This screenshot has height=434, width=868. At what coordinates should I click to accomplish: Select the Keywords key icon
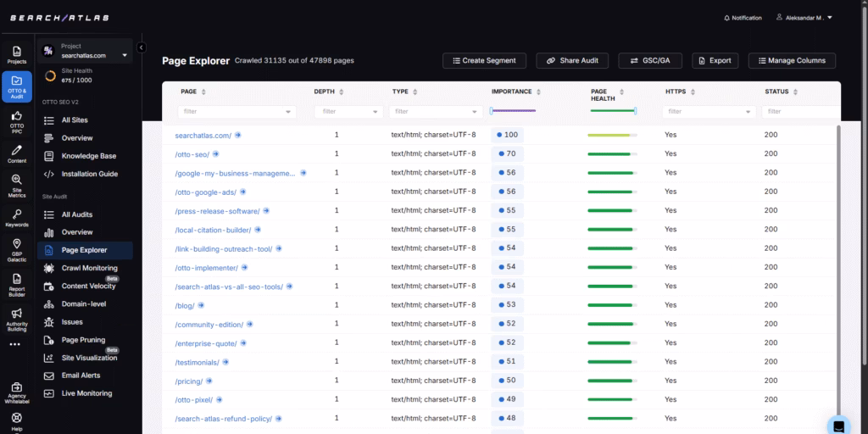point(17,214)
